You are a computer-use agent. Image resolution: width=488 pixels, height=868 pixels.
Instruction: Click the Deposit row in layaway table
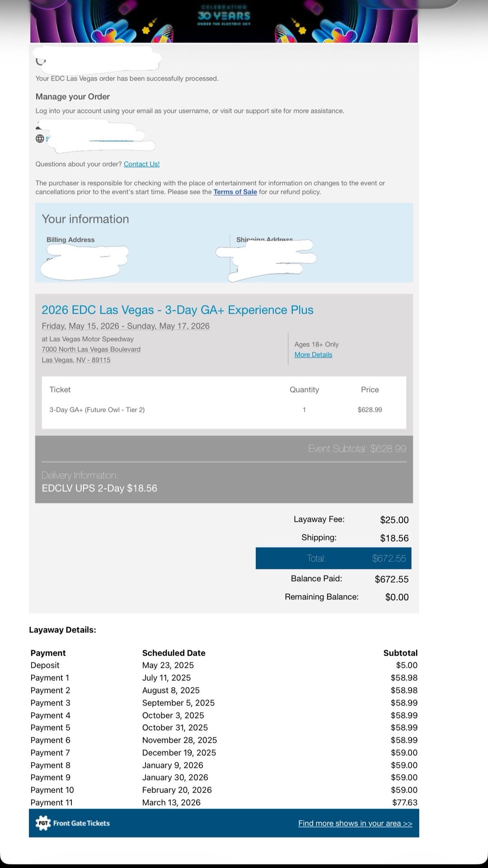pyautogui.click(x=45, y=665)
